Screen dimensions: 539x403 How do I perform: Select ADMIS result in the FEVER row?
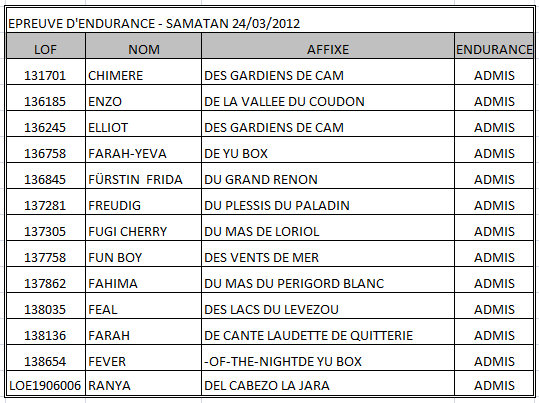coord(494,358)
